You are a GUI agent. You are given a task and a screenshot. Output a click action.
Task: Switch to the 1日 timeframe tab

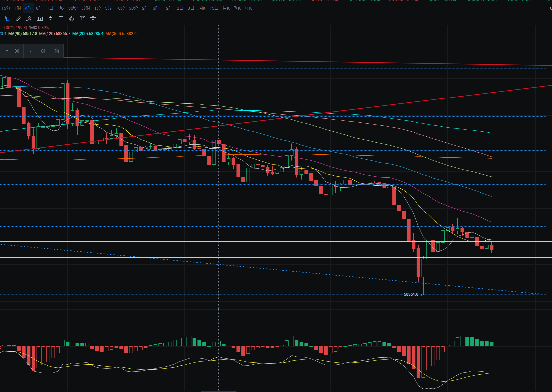(x=50, y=8)
